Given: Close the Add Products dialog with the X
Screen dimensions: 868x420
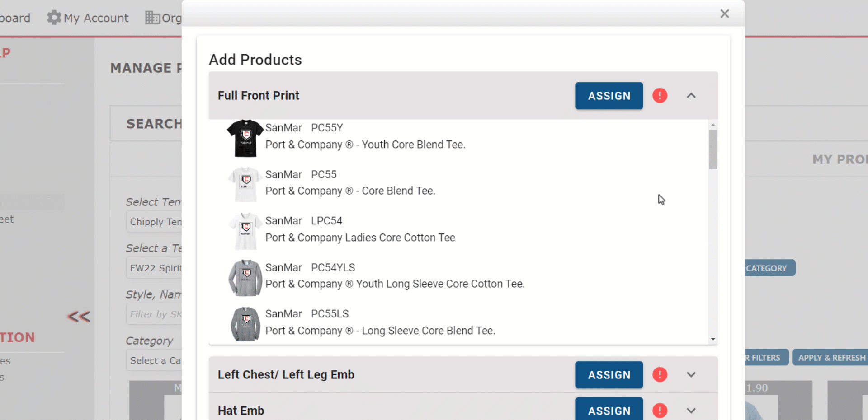Looking at the screenshot, I should (725, 14).
